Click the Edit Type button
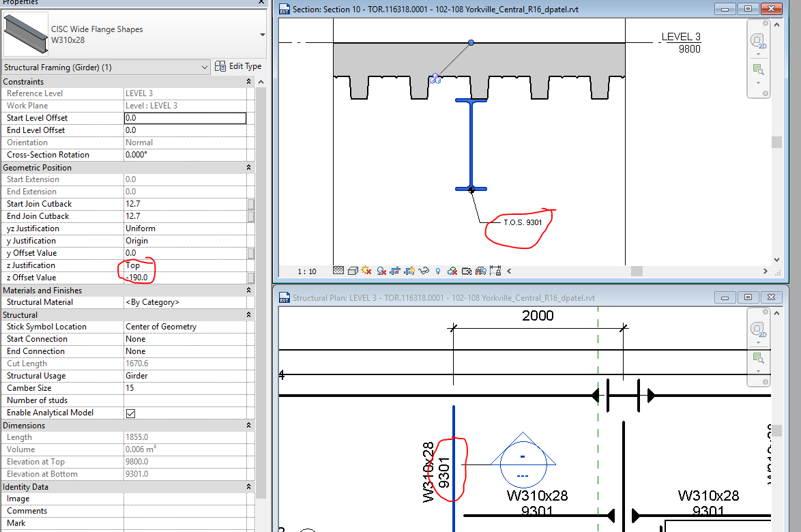Viewport: 801px width, 532px height. [239, 65]
